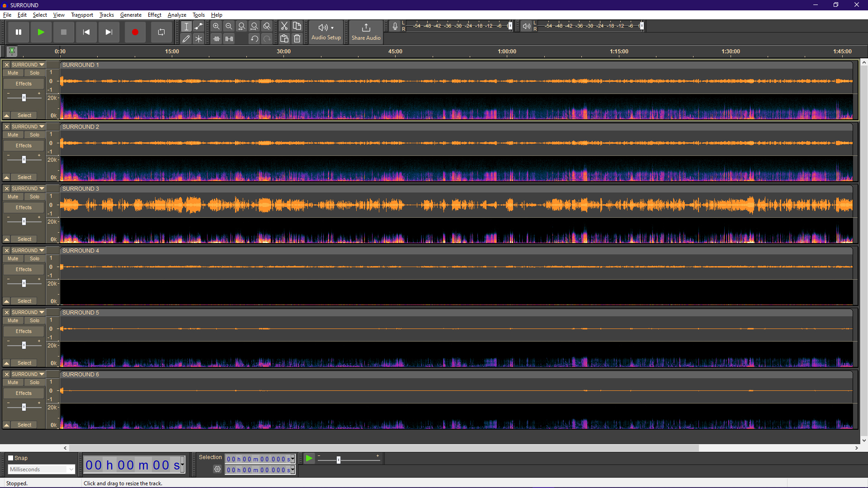Choose the Multi-tool asterisk icon
The height and width of the screenshot is (488, 868).
[198, 39]
